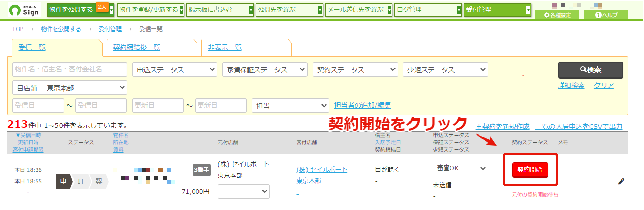Go to TOP breadcrumb link
Image resolution: width=644 pixels, height=210 pixels.
pyautogui.click(x=18, y=29)
